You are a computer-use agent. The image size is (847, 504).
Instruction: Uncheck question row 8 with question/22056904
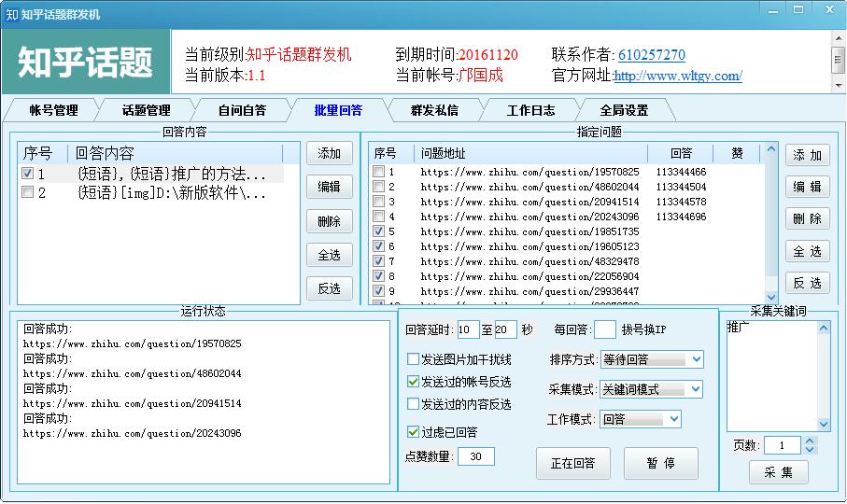(378, 275)
